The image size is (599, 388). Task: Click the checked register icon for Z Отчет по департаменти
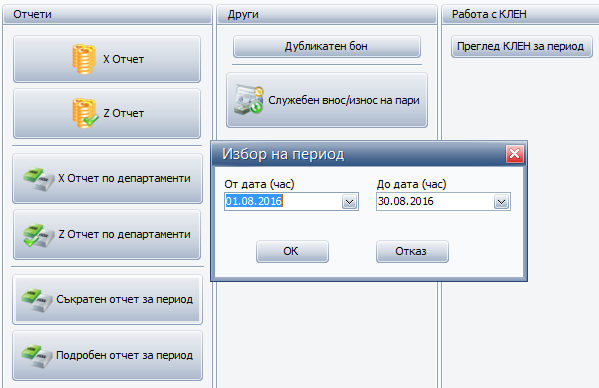click(39, 235)
